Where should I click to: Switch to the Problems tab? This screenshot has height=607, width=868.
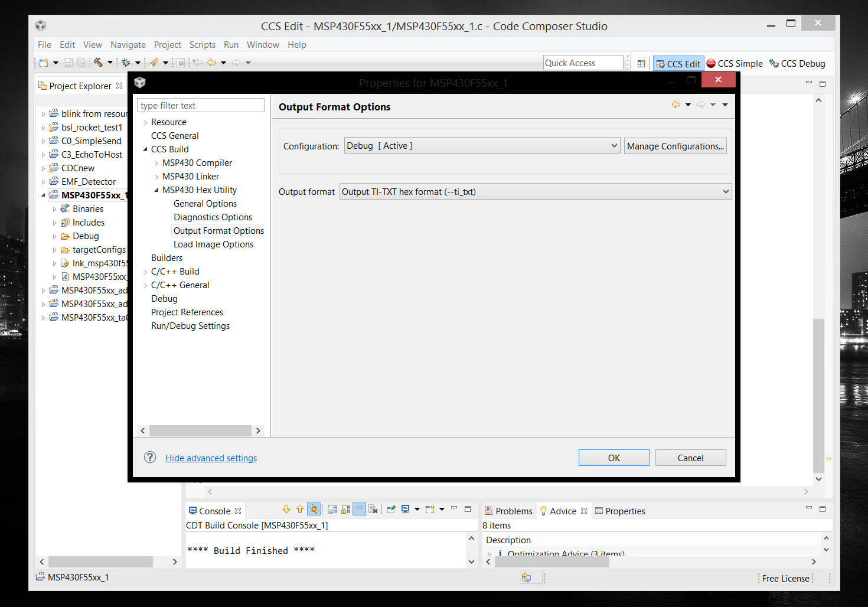(508, 511)
